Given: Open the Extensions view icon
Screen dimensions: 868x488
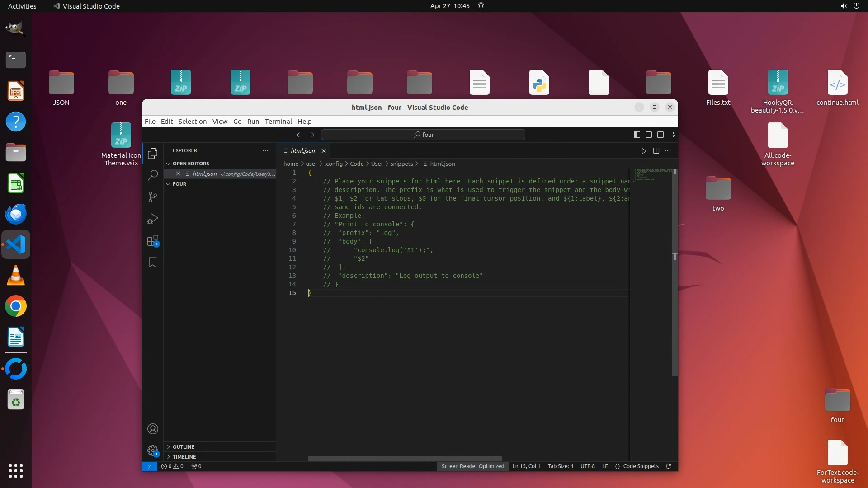Looking at the screenshot, I should click(153, 240).
